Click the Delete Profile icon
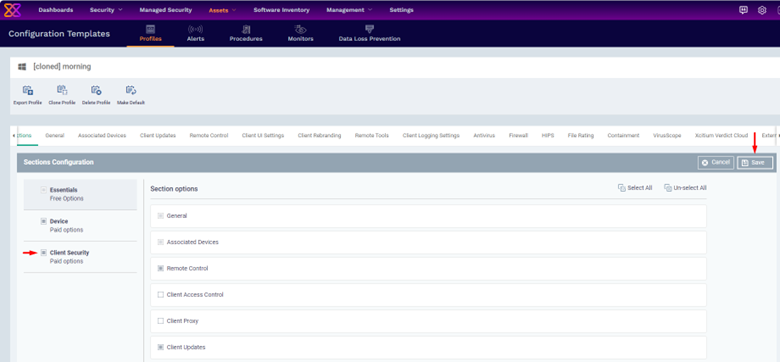Screen dimensions: 780x362 pyautogui.click(x=96, y=90)
